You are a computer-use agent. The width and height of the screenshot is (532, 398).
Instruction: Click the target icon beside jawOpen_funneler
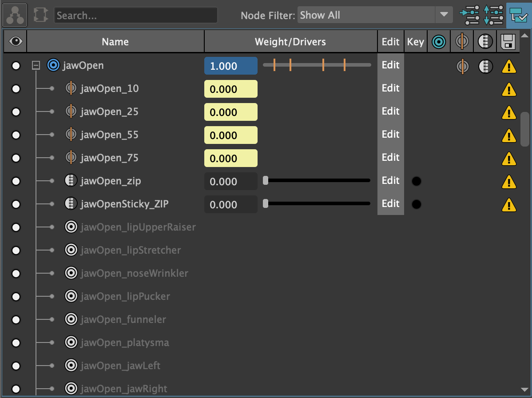point(71,319)
